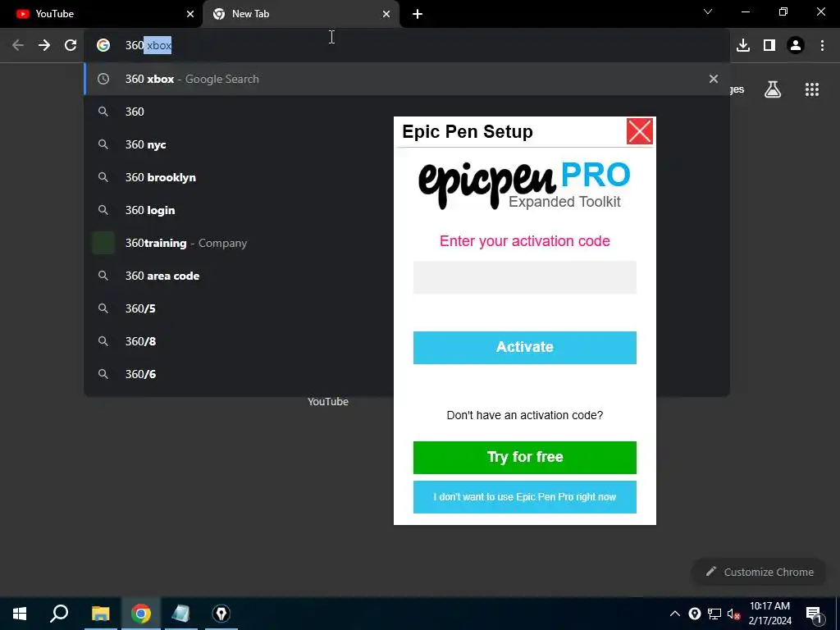Click the address bar text '360 xbox'
Viewport: 840px width, 630px height.
(x=148, y=46)
